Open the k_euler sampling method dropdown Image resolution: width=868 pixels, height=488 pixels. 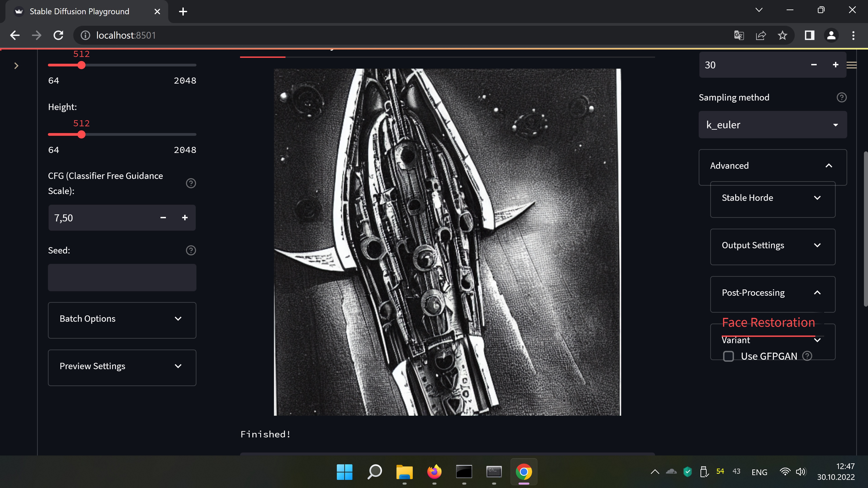[x=772, y=125]
